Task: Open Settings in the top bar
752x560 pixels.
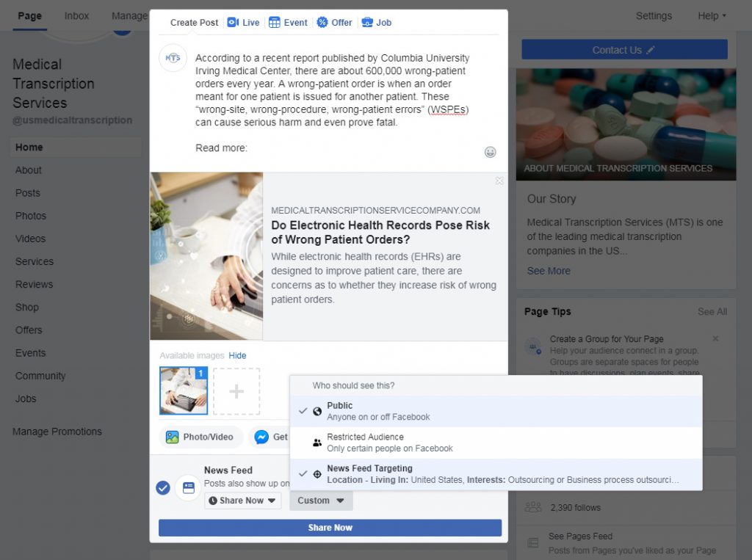Action: coord(654,16)
